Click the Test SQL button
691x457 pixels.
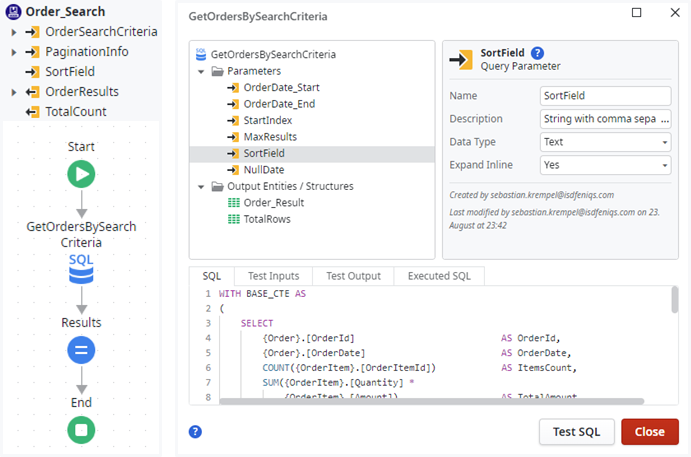coord(576,431)
